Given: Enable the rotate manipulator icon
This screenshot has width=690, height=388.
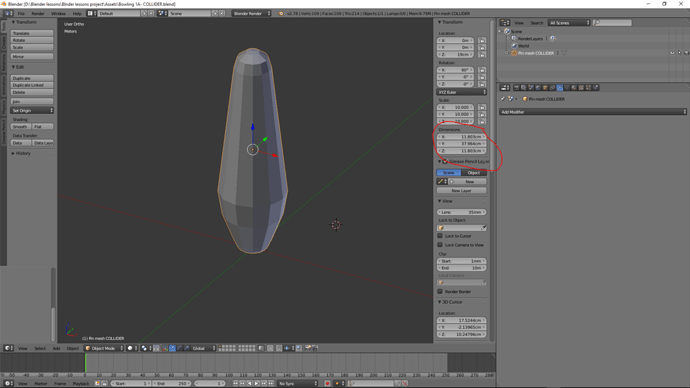Looking at the screenshot, I should click(x=180, y=348).
